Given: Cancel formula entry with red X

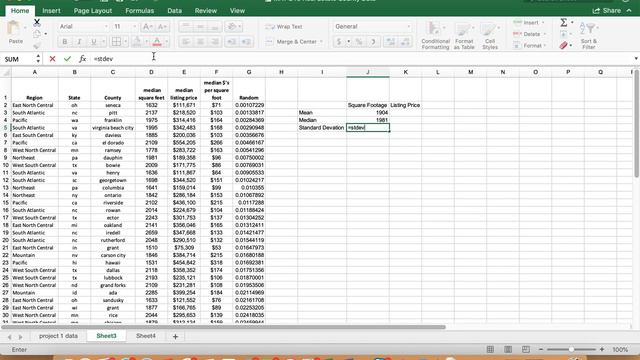Looking at the screenshot, I should pos(52,59).
